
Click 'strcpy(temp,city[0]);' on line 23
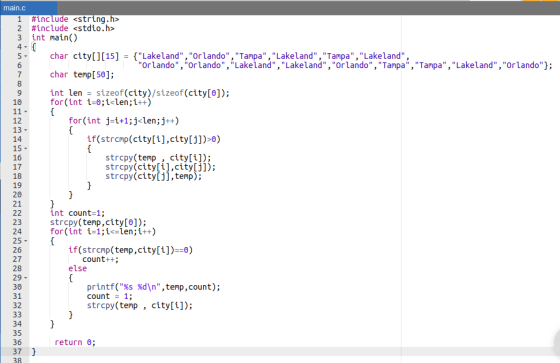coord(98,222)
